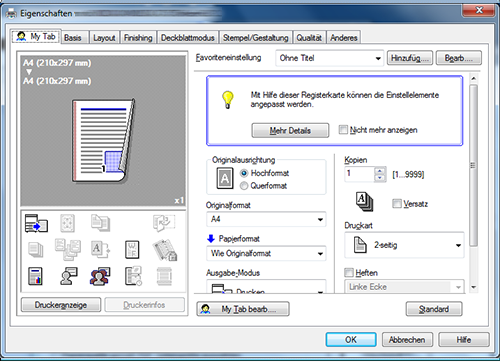Increase Kopien with the up spinner arrow
Screen dimensions: 500x362
[x=380, y=171]
